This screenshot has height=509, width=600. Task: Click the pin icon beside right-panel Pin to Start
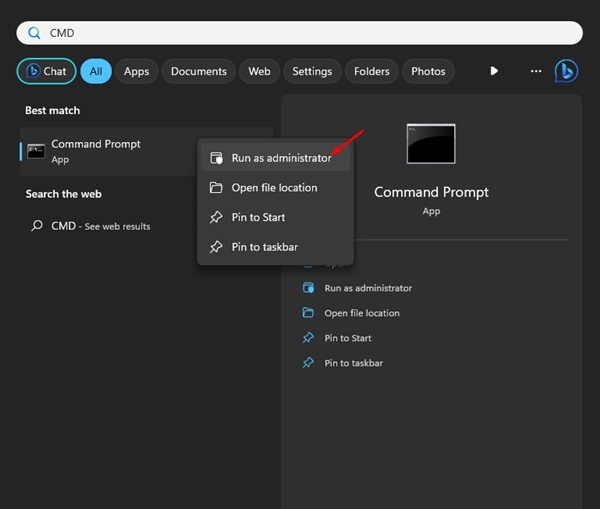tap(309, 338)
